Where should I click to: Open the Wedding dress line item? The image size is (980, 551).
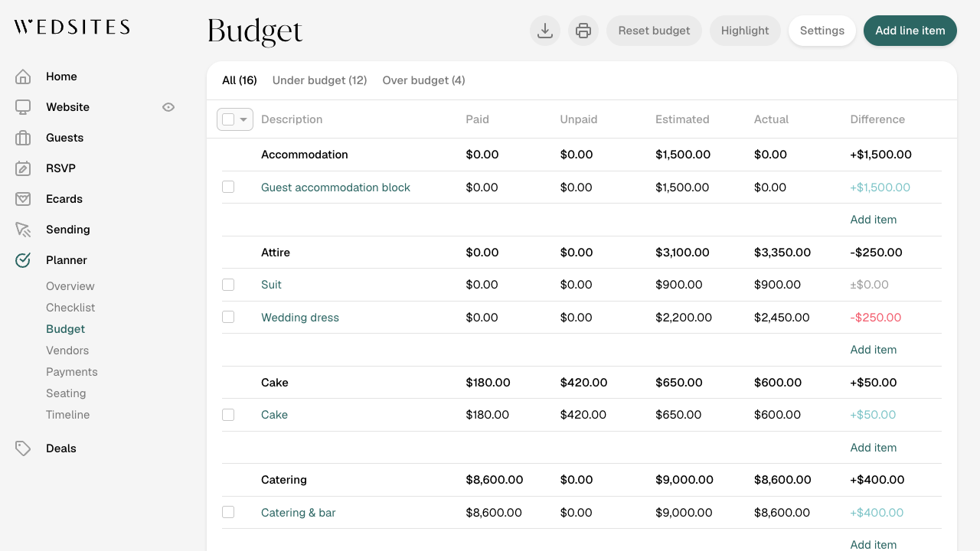[300, 318]
